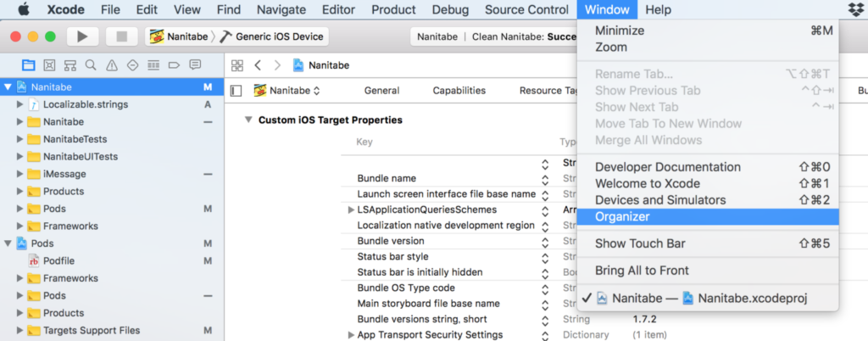Choose Zoom in the Window menu
The width and height of the screenshot is (868, 341).
click(x=708, y=48)
